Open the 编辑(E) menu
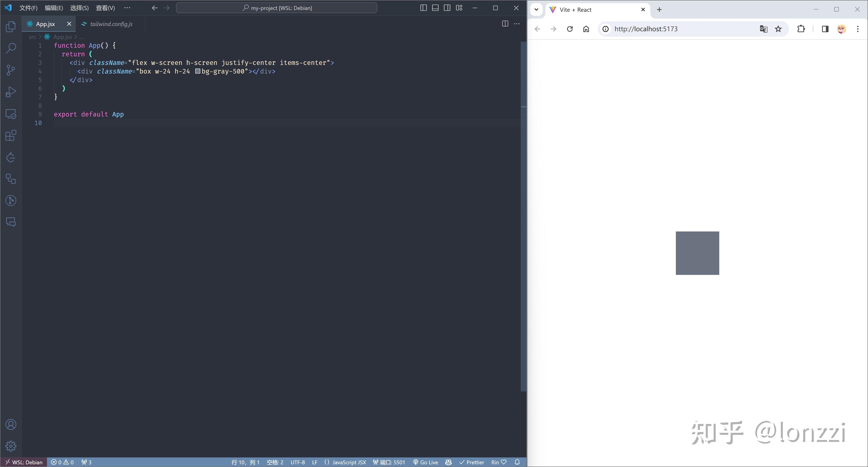This screenshot has width=868, height=467. point(54,8)
